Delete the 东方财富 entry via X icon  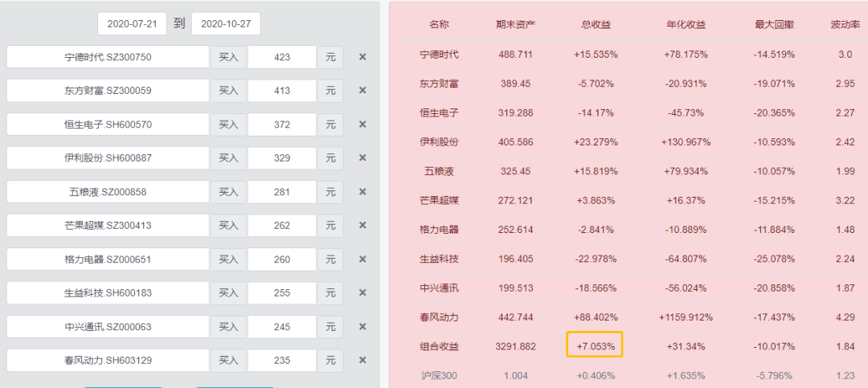(x=362, y=91)
